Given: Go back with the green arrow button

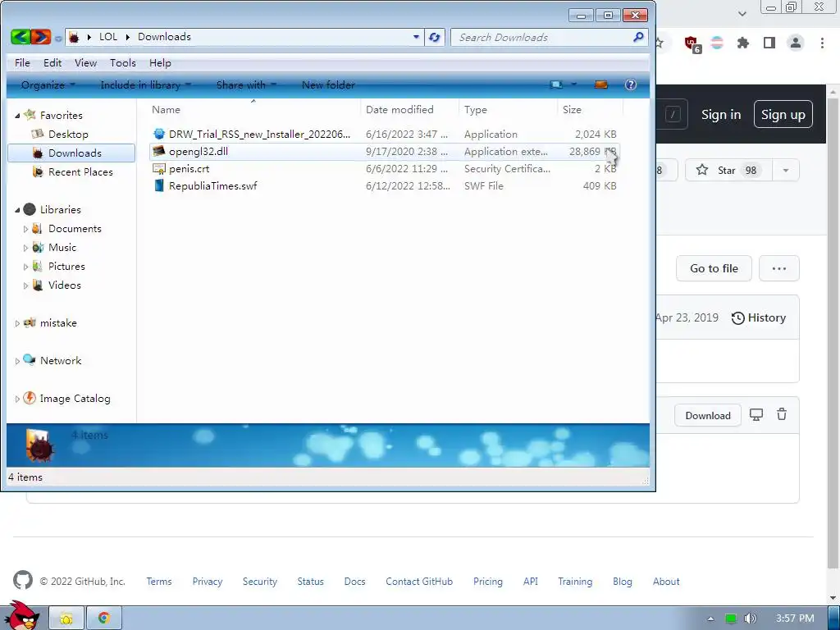Looking at the screenshot, I should tap(21, 36).
